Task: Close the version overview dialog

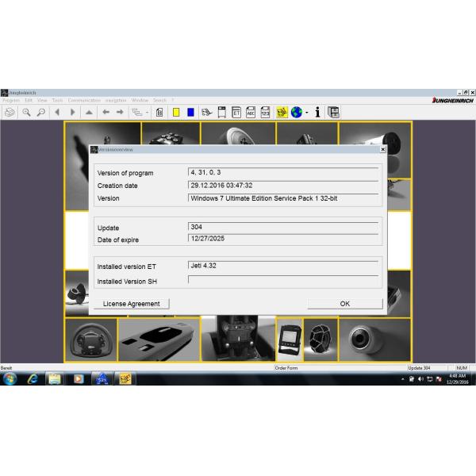Action: coord(382,149)
